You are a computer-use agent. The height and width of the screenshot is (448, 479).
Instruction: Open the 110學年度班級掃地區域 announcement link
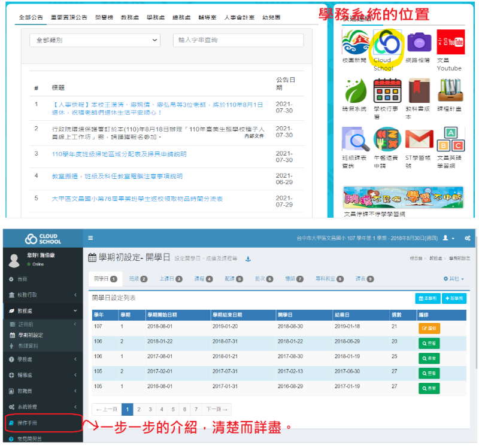coord(119,154)
